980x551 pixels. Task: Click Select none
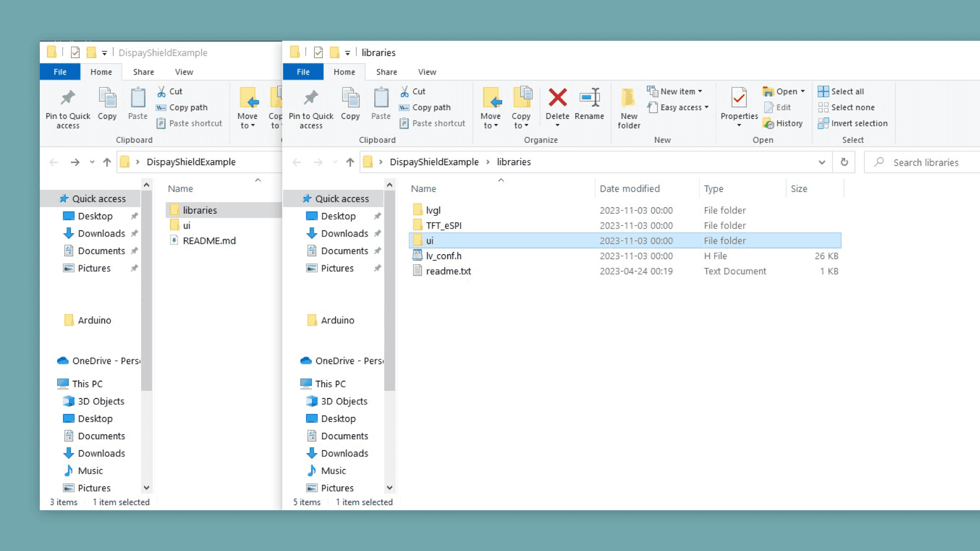point(847,107)
